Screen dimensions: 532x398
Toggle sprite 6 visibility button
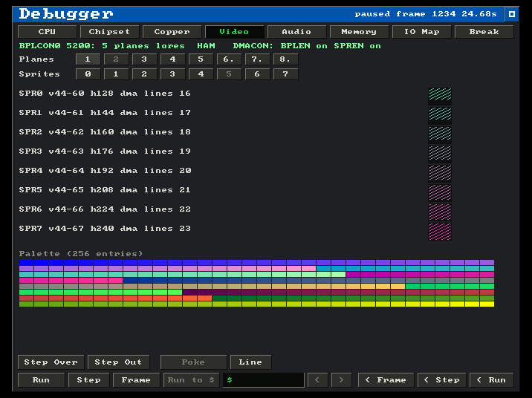coord(257,74)
